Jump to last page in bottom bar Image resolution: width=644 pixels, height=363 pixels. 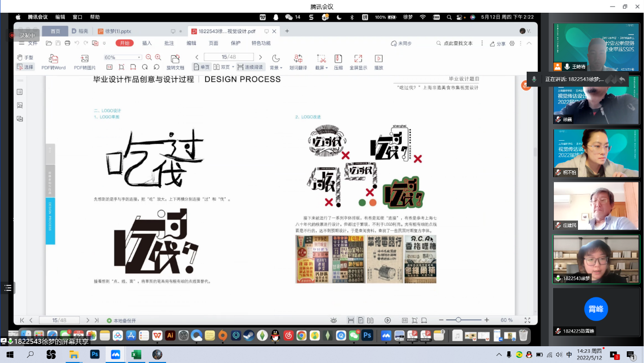click(x=96, y=320)
